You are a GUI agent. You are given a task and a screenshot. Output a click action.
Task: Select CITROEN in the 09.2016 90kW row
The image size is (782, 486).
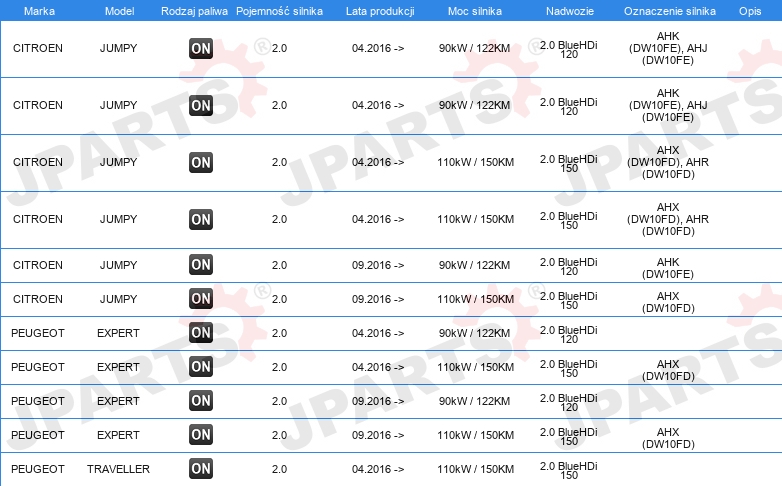[x=38, y=265]
